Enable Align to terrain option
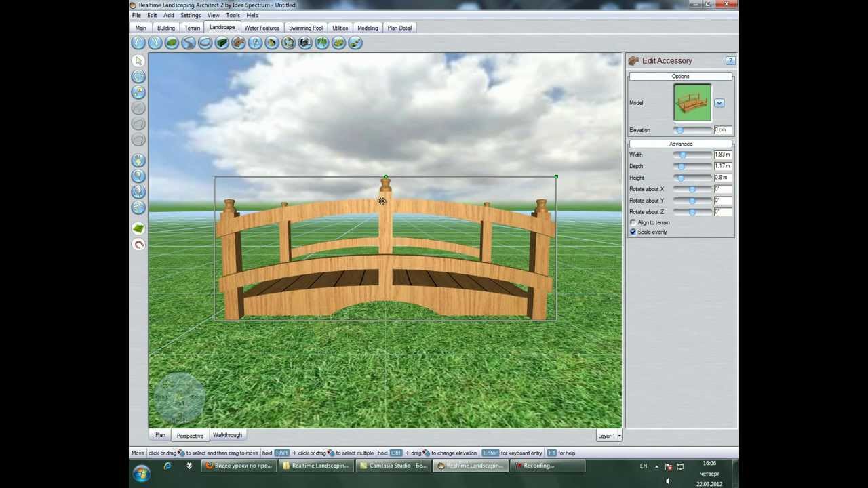The height and width of the screenshot is (488, 868). coord(633,222)
